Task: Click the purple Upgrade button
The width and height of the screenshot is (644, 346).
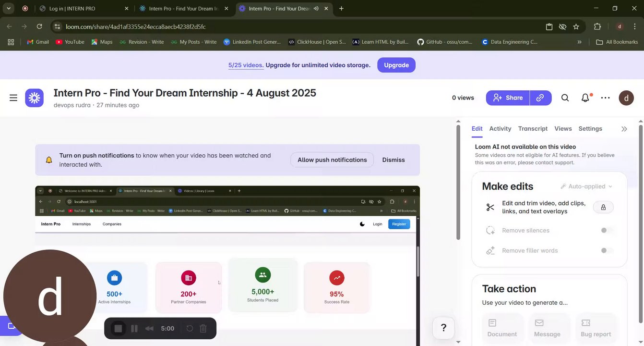Action: (x=396, y=65)
